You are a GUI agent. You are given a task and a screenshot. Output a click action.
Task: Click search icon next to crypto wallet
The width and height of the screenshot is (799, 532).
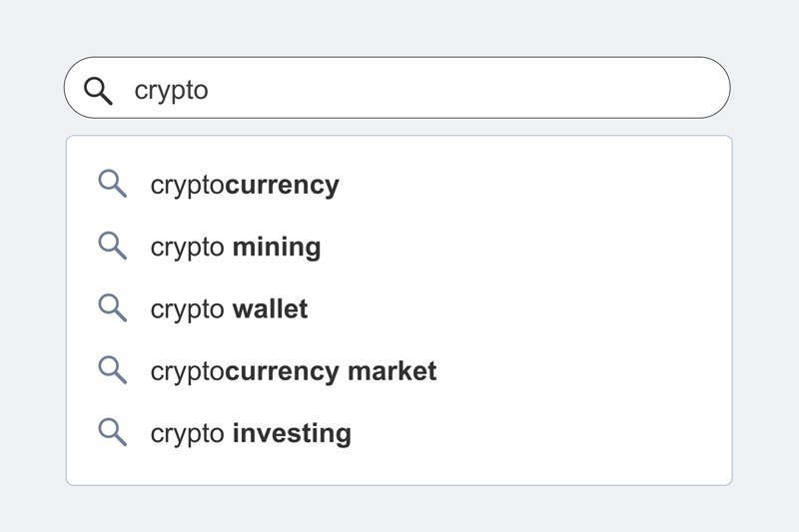112,308
